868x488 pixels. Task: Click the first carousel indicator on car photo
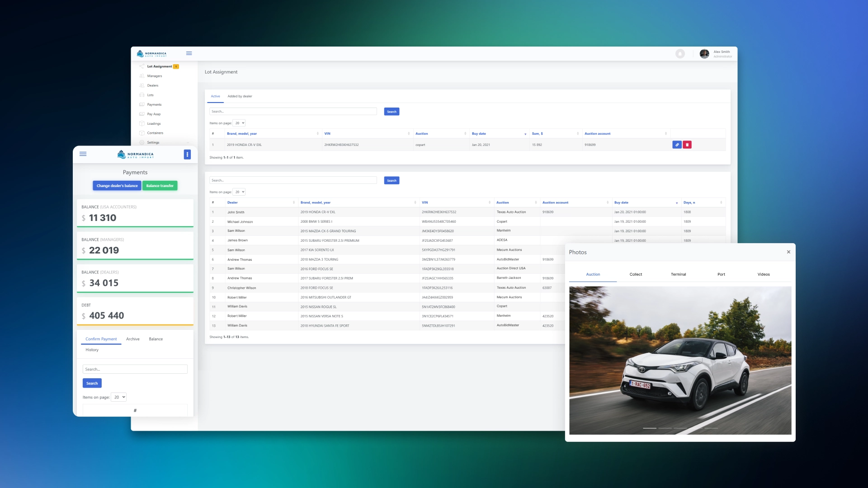coord(649,428)
